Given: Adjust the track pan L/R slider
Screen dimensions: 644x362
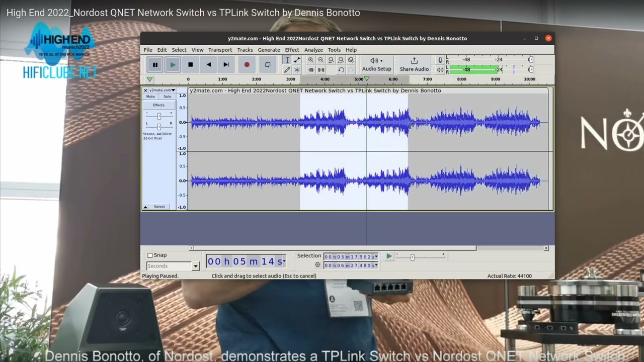Looking at the screenshot, I should [159, 126].
